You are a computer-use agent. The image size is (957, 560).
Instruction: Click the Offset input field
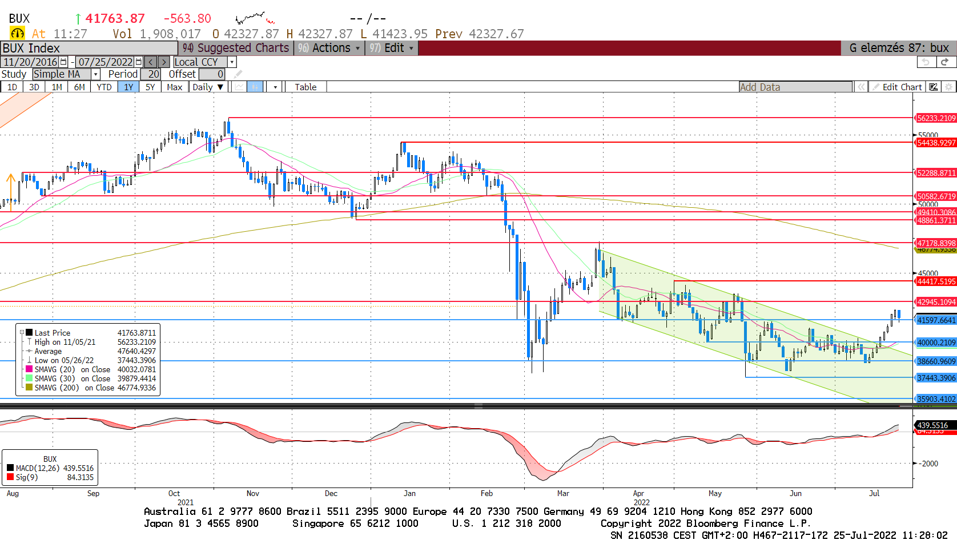click(x=212, y=74)
